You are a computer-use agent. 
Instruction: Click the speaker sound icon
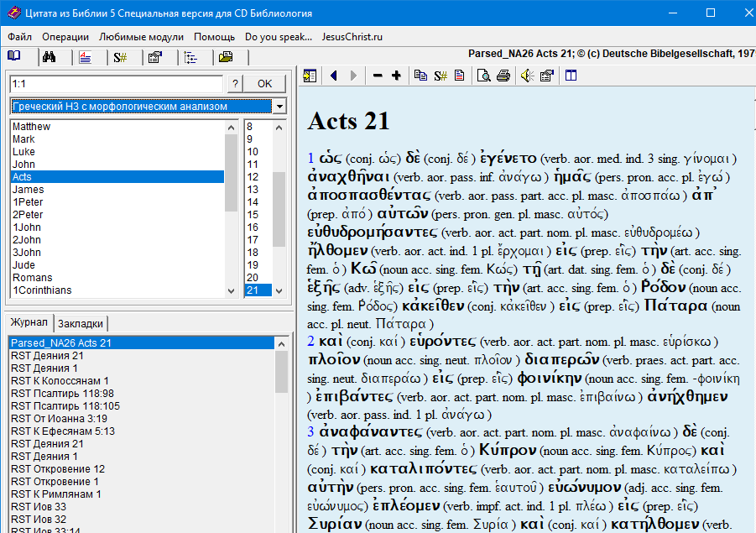tap(527, 76)
